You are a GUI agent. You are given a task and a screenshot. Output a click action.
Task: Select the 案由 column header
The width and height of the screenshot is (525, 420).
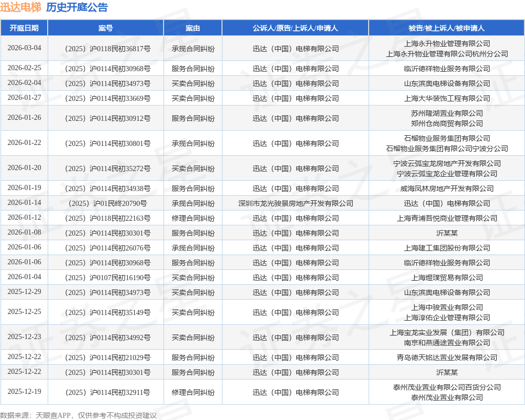point(193,28)
